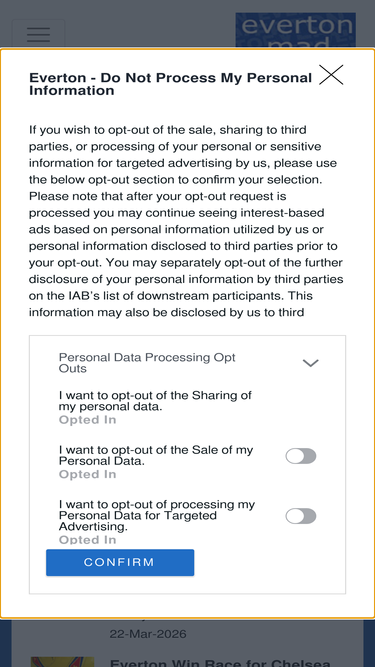Enable opt-out of Targeted Advertising processing
This screenshot has height=667, width=375.
point(301,516)
